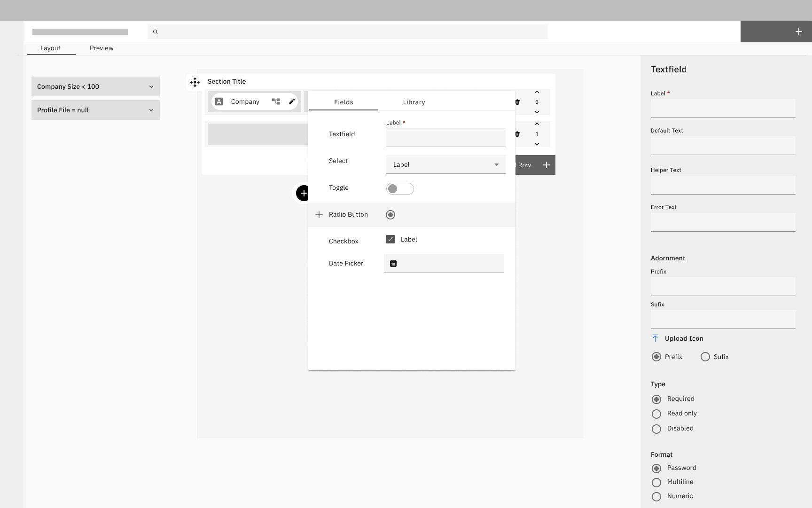Add Radio Button using its plus icon

tap(319, 215)
